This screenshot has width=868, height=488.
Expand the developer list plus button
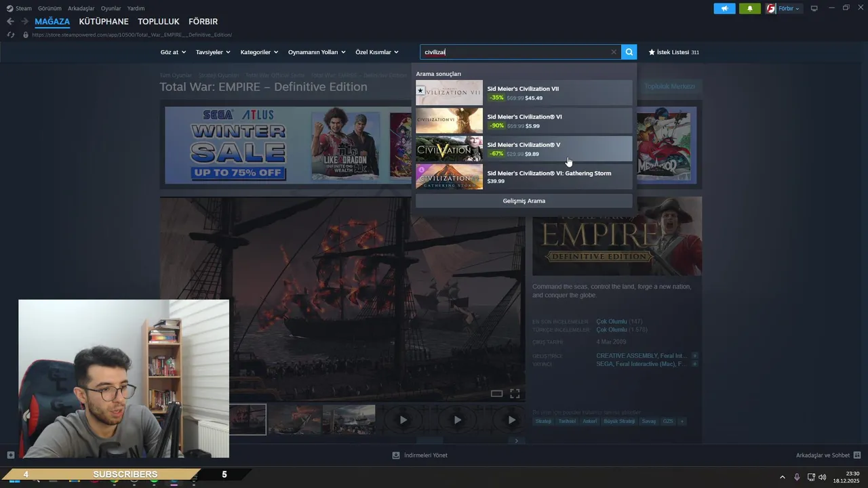(x=694, y=356)
